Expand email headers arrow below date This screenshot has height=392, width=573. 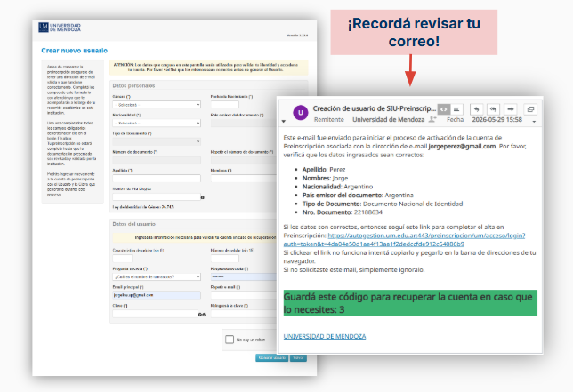tap(534, 122)
